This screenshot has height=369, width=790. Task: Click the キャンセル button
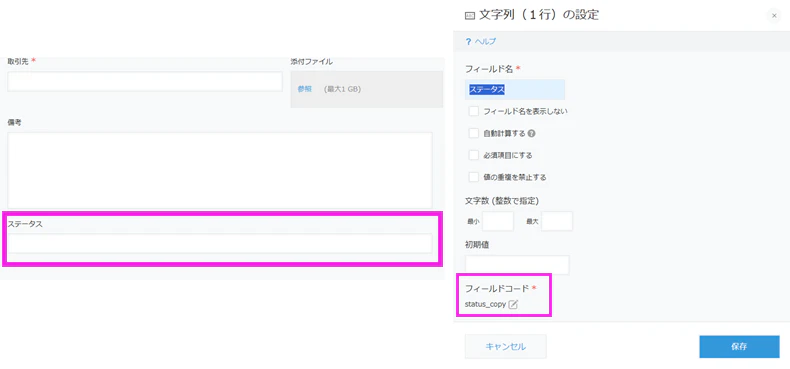505,346
